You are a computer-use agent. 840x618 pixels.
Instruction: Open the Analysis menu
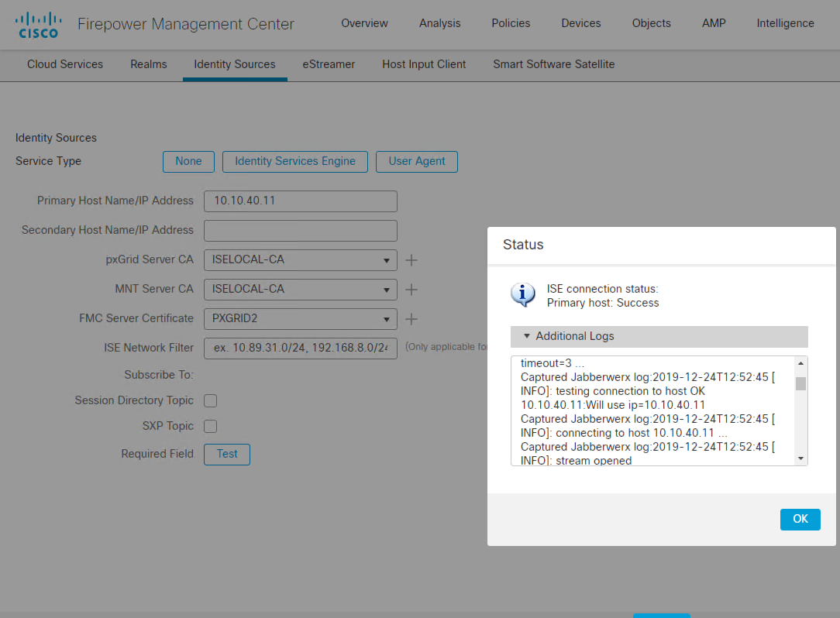(x=440, y=23)
